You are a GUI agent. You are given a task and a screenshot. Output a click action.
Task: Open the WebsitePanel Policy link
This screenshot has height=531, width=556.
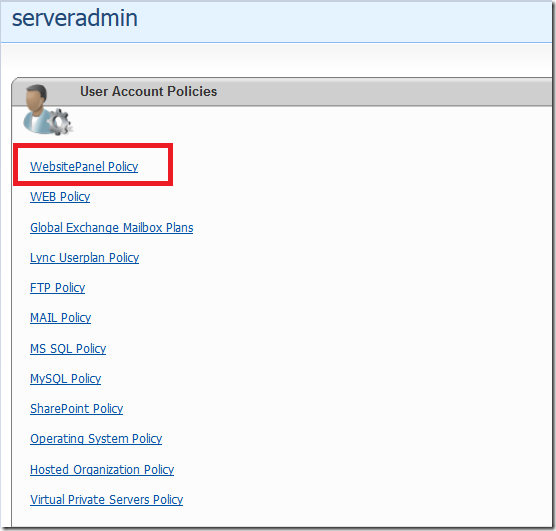click(84, 167)
